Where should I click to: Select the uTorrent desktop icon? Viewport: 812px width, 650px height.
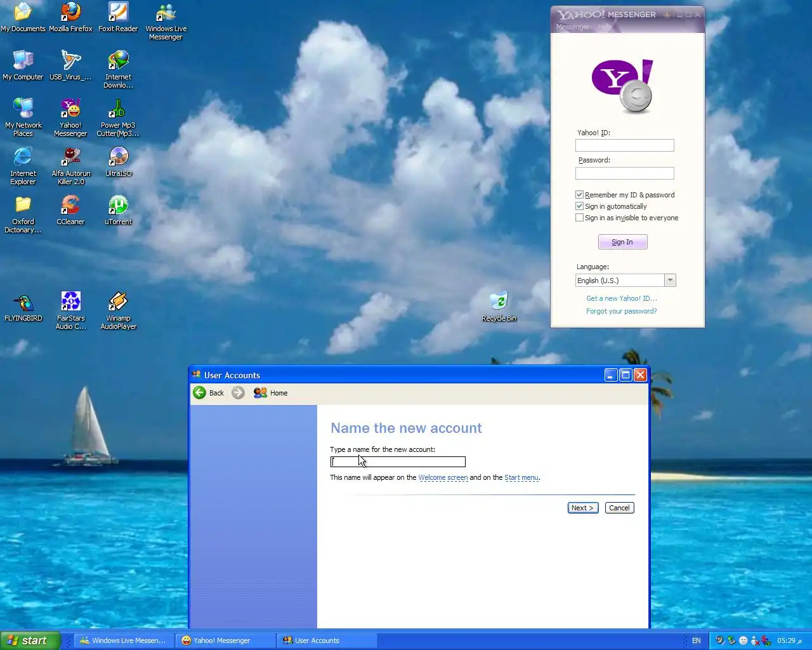[118, 211]
